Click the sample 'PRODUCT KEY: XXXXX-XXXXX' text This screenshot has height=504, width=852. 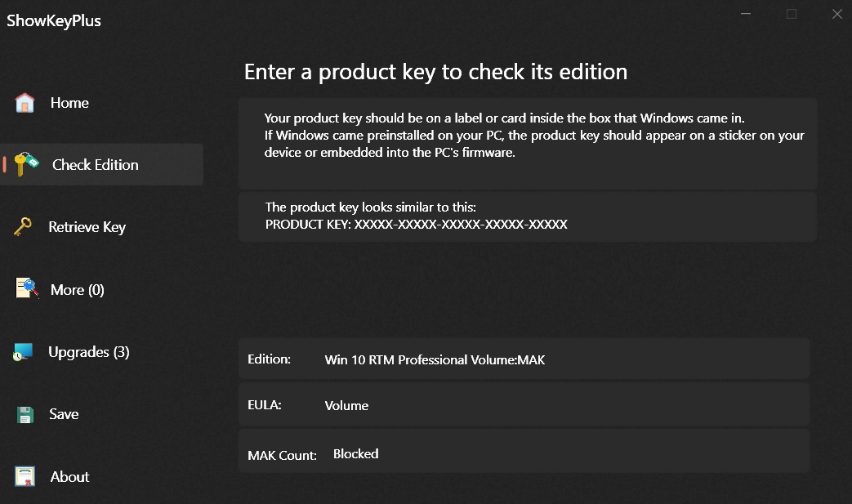coord(417,224)
